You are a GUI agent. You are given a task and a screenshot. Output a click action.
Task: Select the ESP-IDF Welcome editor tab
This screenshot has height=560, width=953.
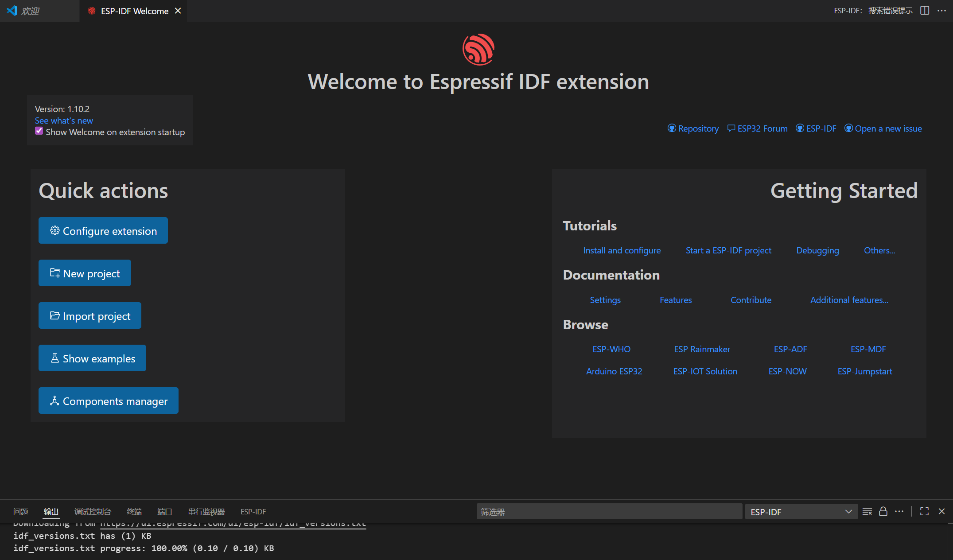tap(133, 11)
